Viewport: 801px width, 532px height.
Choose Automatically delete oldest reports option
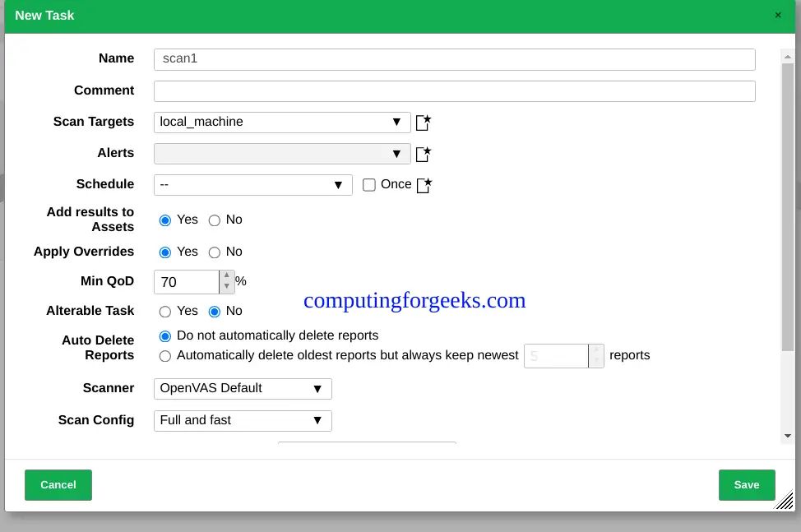coord(165,356)
